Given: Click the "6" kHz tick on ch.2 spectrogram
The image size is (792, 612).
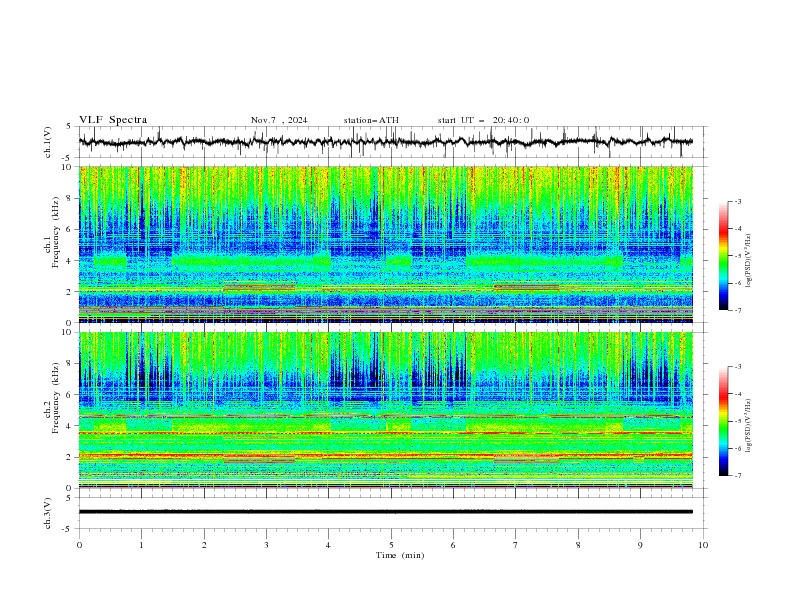Looking at the screenshot, I should 70,395.
